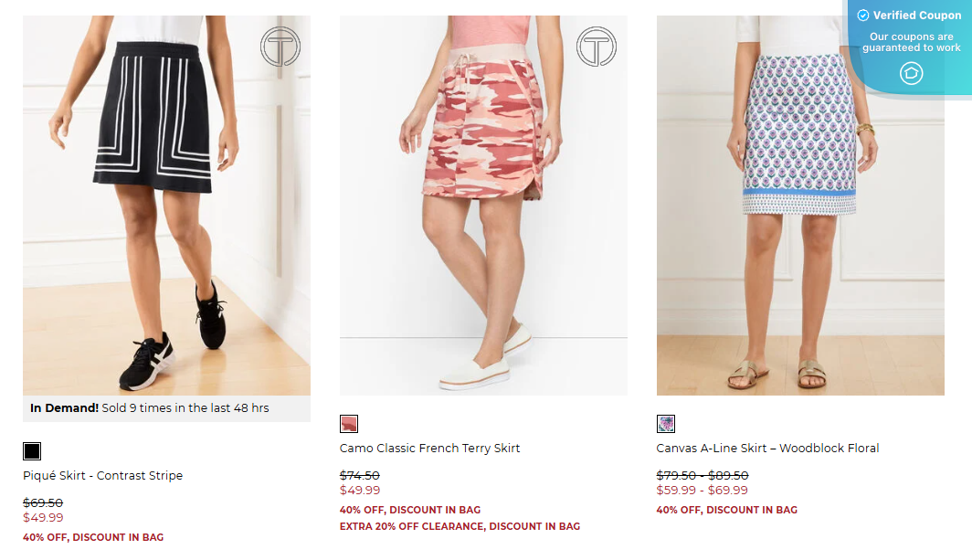Select the black color swatch for Piqué Skirt

tap(32, 451)
